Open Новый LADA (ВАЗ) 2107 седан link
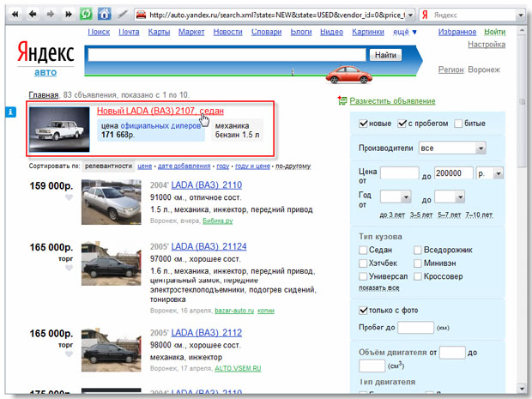The height and width of the screenshot is (399, 532). pyautogui.click(x=160, y=111)
